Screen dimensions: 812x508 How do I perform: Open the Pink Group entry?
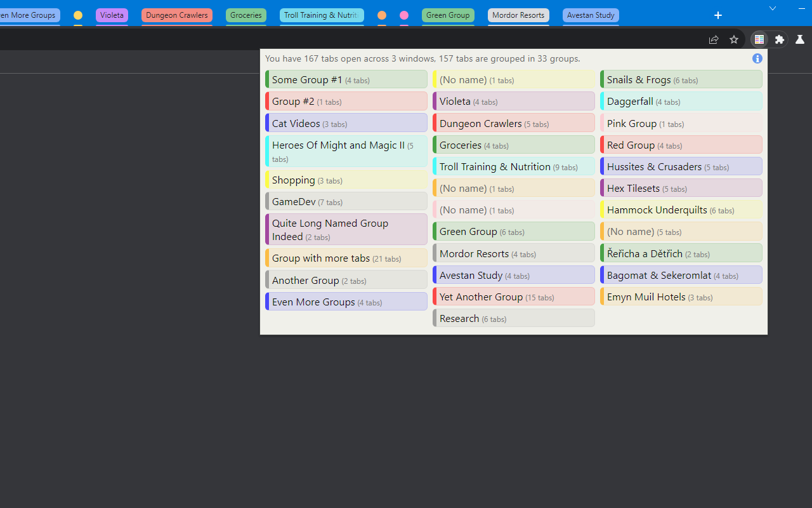click(x=681, y=123)
